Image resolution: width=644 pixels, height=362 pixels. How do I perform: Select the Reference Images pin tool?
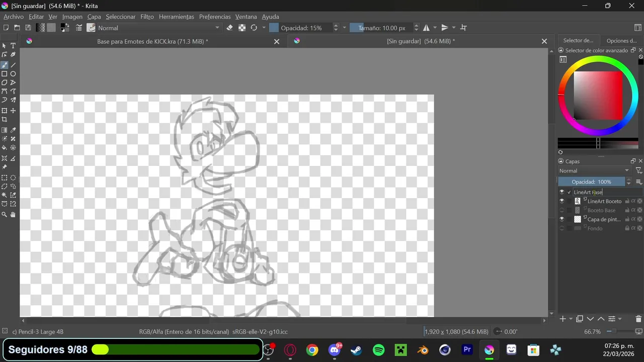coord(5,167)
